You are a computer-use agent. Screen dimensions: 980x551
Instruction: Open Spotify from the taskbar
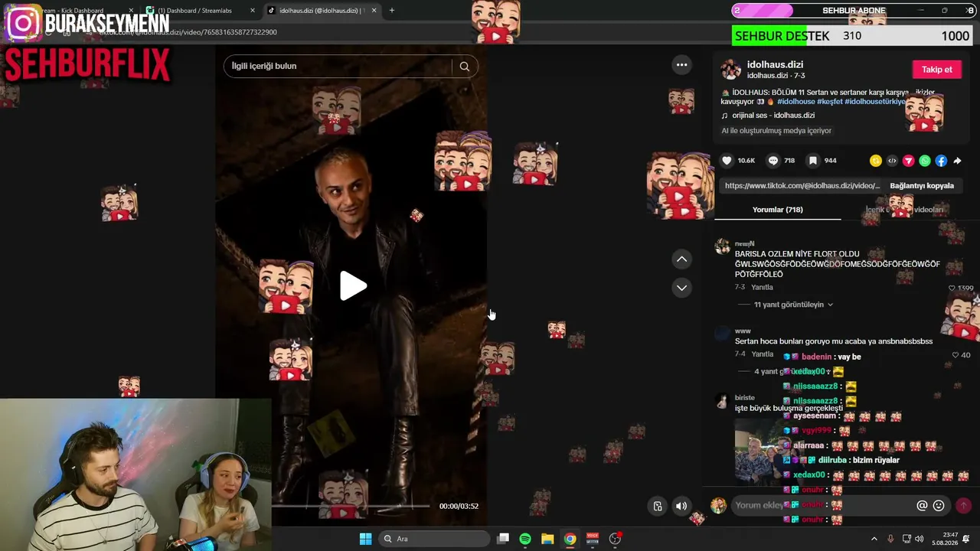click(x=525, y=539)
